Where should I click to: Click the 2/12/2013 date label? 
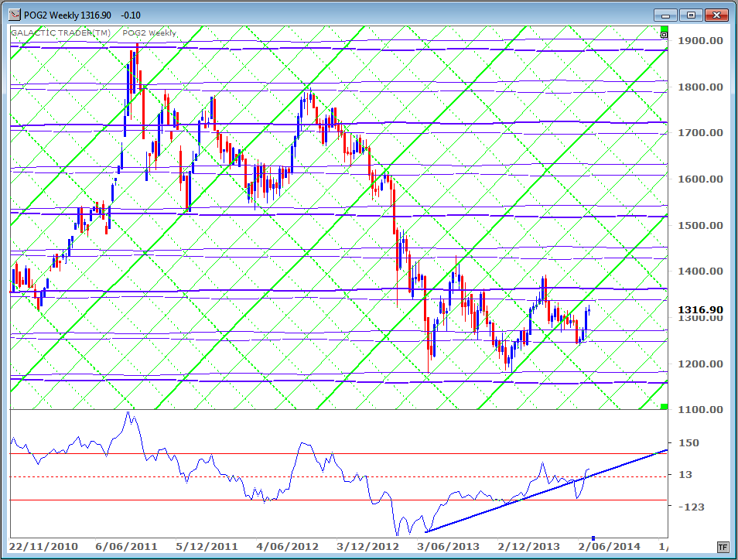pos(528,547)
